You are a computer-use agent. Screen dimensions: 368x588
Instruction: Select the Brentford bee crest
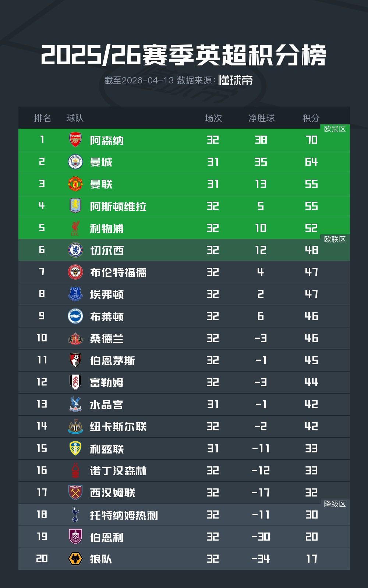coord(75,272)
